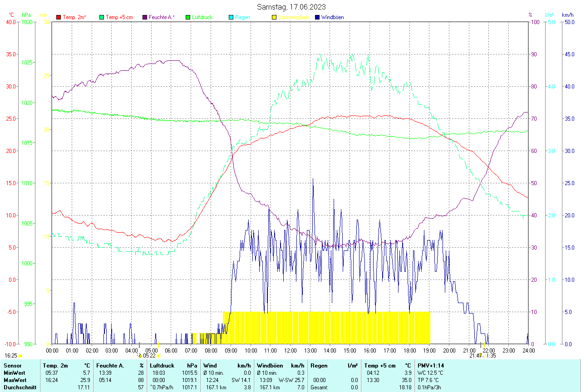Click the max wind value 'SW 14.1'
This screenshot has width=581, height=392.
[x=241, y=380]
